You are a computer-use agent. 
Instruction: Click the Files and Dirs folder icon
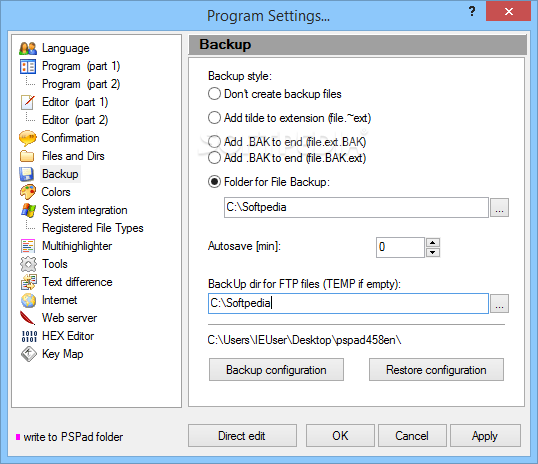(x=27, y=156)
